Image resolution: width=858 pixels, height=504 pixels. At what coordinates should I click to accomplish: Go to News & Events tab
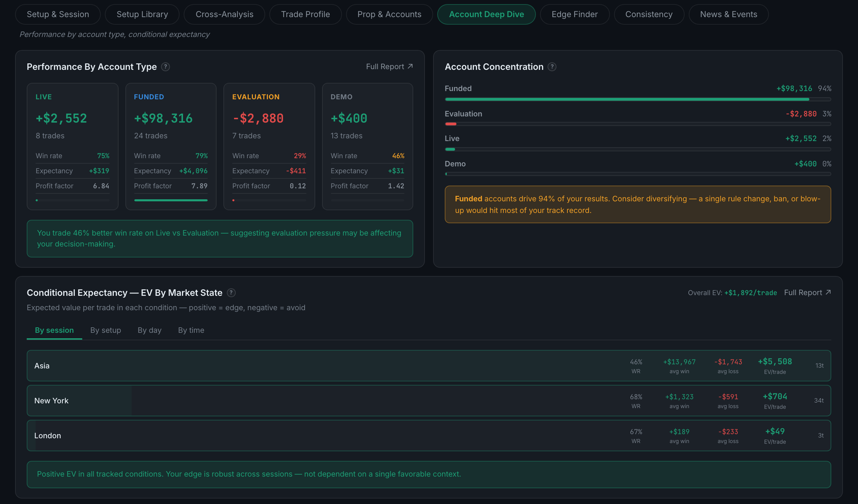pos(729,14)
